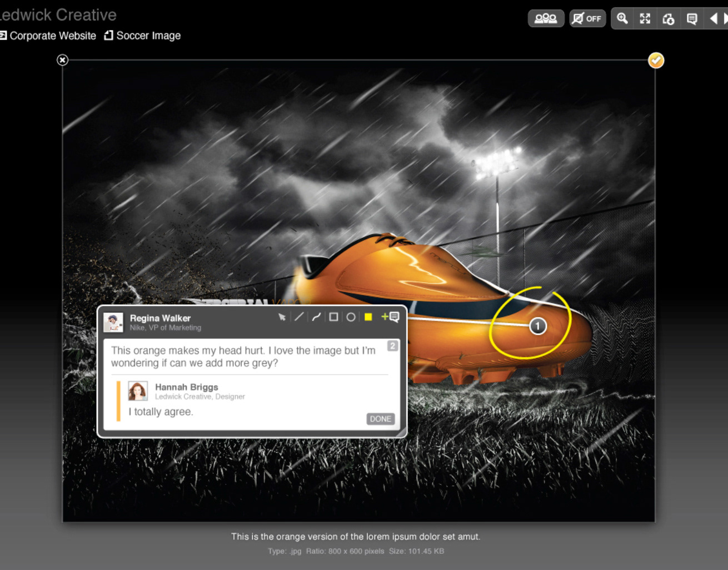This screenshot has width=728, height=570.
Task: Open the comments list icon in toolbar
Action: pyautogui.click(x=692, y=19)
